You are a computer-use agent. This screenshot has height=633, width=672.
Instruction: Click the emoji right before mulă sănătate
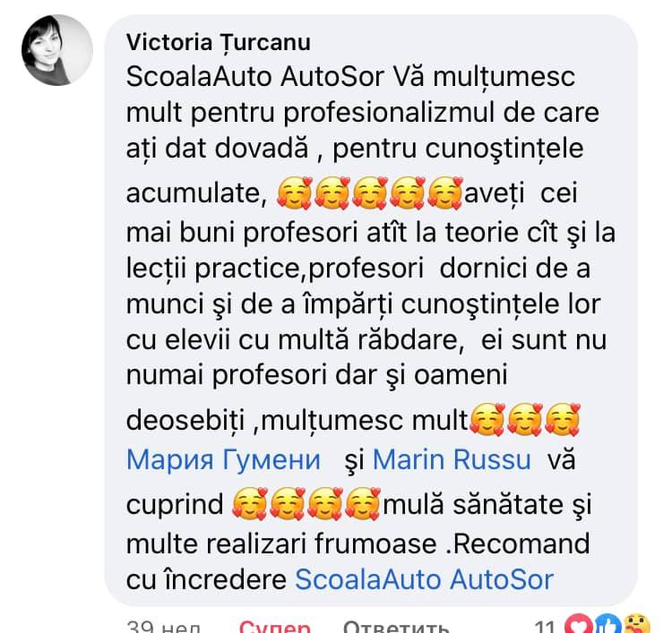click(363, 504)
